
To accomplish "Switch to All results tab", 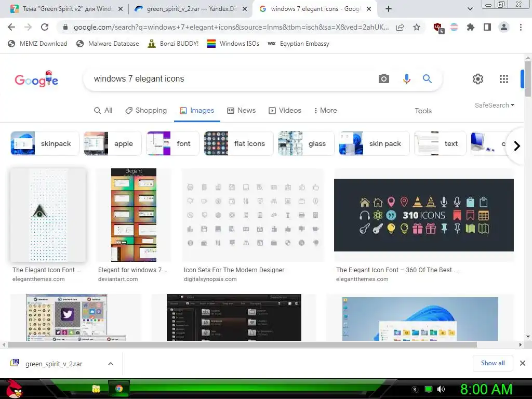I will pos(103,110).
